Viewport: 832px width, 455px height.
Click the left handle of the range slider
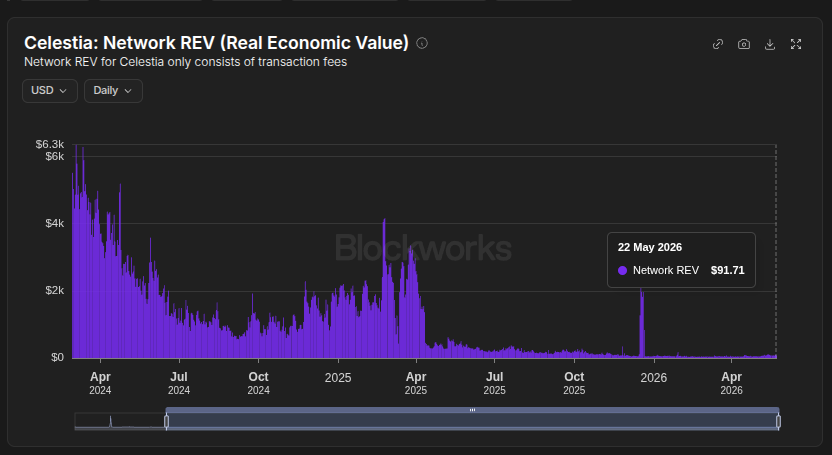[x=167, y=422]
